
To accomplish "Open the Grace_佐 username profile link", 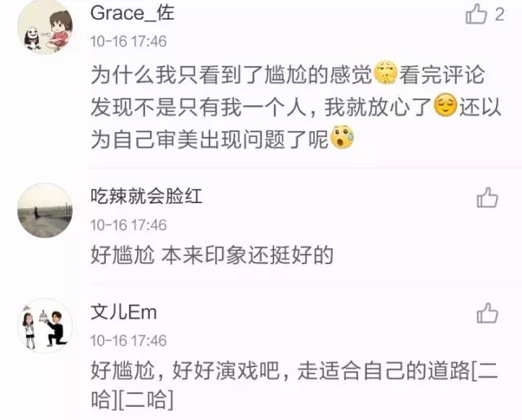I will pyautogui.click(x=132, y=14).
